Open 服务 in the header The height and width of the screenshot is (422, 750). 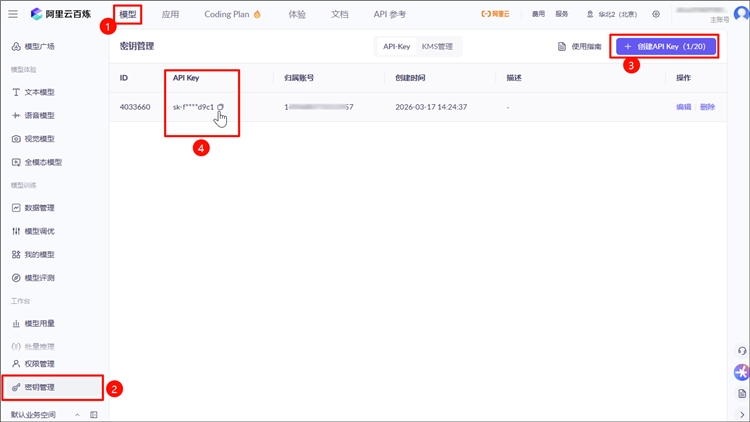[562, 14]
